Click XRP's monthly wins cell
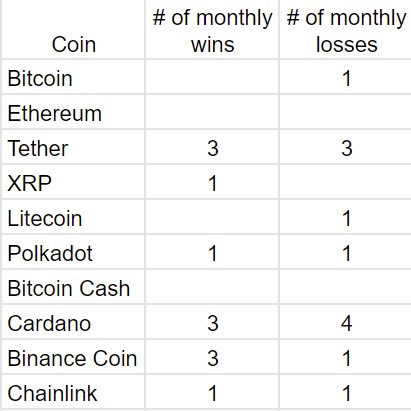This screenshot has height=411, width=411. [212, 182]
